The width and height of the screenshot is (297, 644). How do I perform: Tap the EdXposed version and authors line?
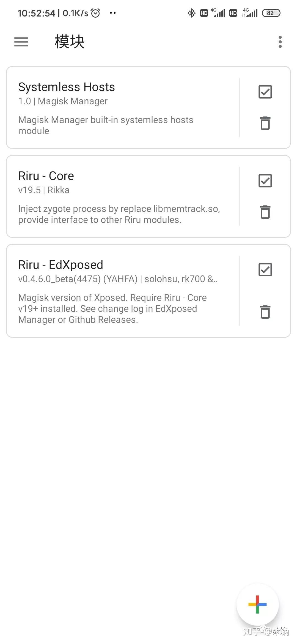pyautogui.click(x=118, y=279)
